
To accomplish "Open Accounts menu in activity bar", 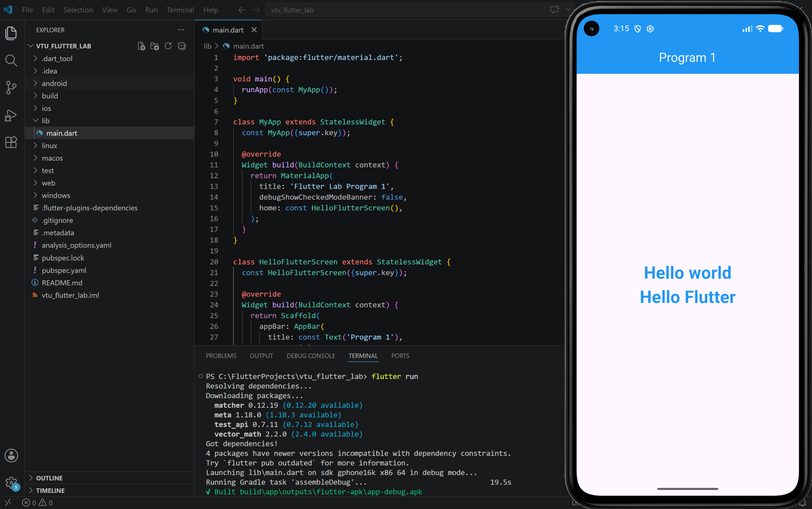I will pos(11,455).
